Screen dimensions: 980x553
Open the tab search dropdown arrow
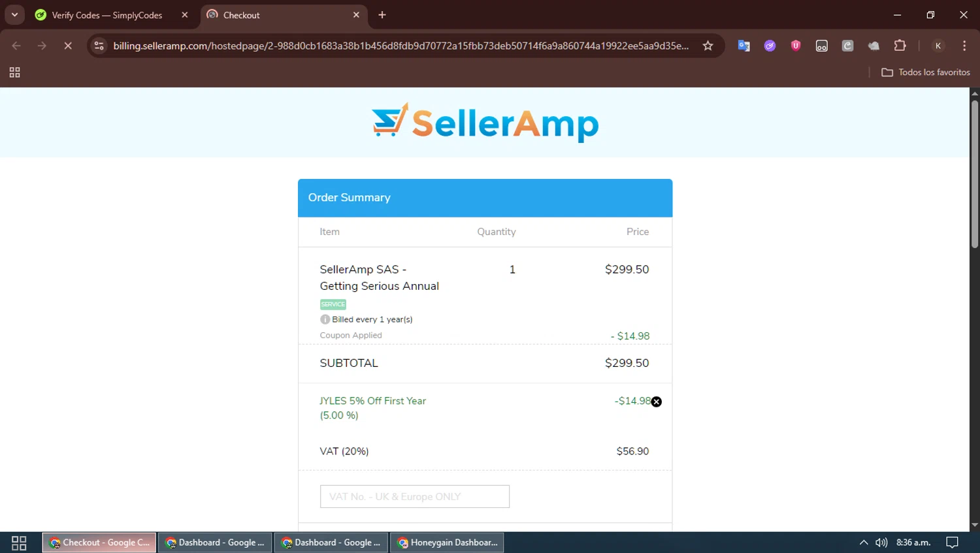click(x=14, y=14)
